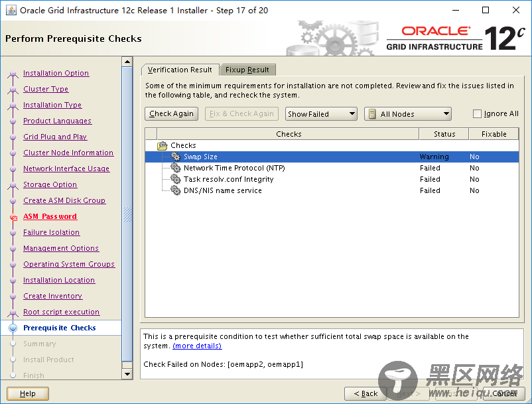Go to Installation Option step
Screen dimensions: 532x404
[x=56, y=73]
